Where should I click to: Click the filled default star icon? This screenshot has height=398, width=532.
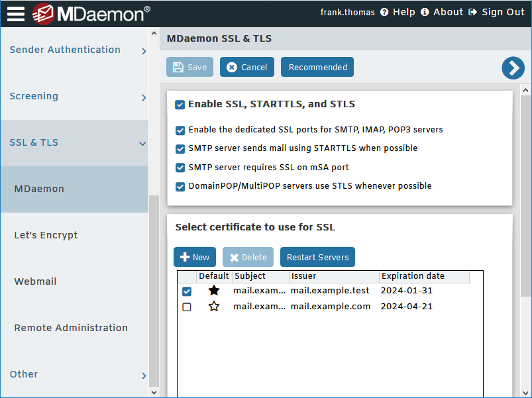click(214, 291)
